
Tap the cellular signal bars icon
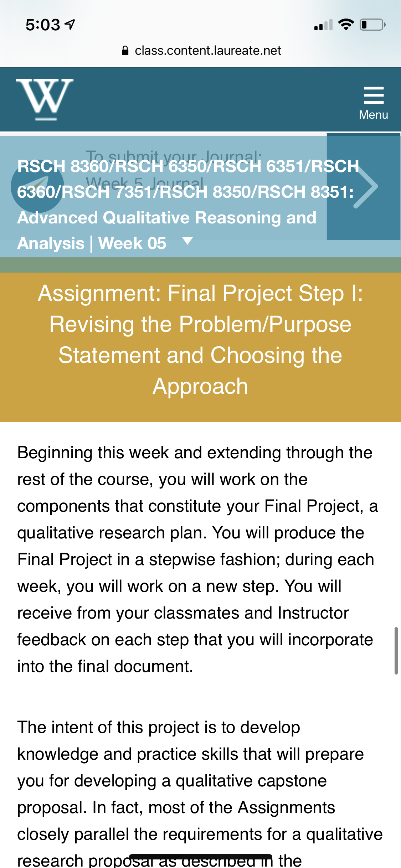(323, 25)
